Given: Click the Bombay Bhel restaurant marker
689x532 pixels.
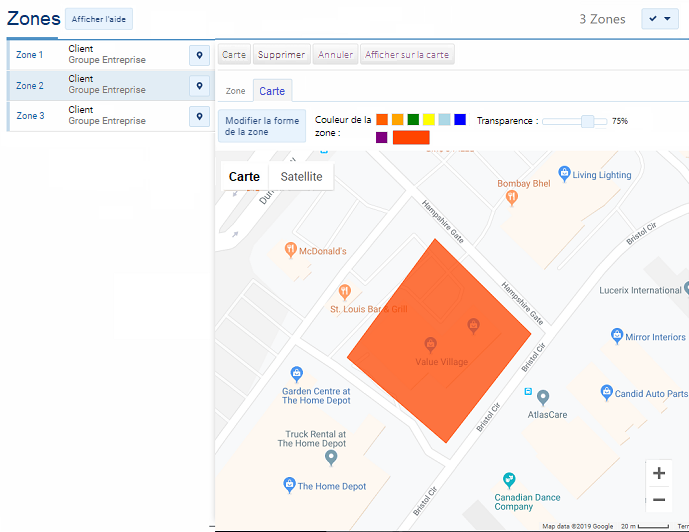Looking at the screenshot, I should tap(511, 197).
